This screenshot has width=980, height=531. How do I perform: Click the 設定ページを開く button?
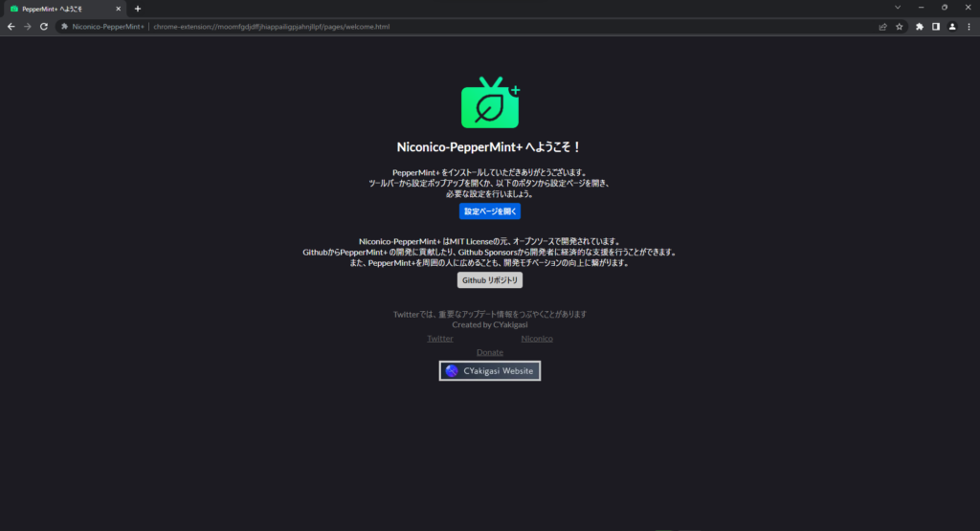pos(490,211)
